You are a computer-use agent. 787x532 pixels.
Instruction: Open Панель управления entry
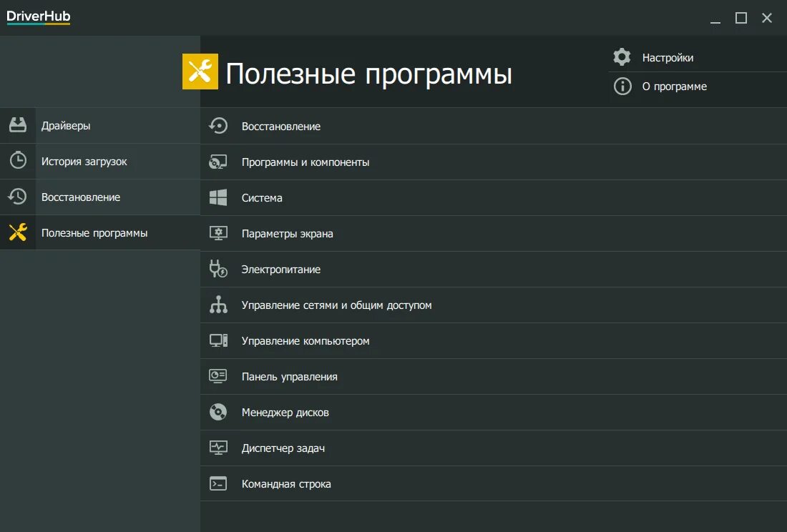[290, 376]
